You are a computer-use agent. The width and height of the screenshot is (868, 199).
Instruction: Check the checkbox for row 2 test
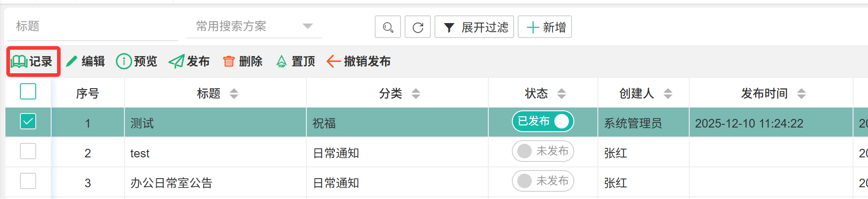point(28,152)
